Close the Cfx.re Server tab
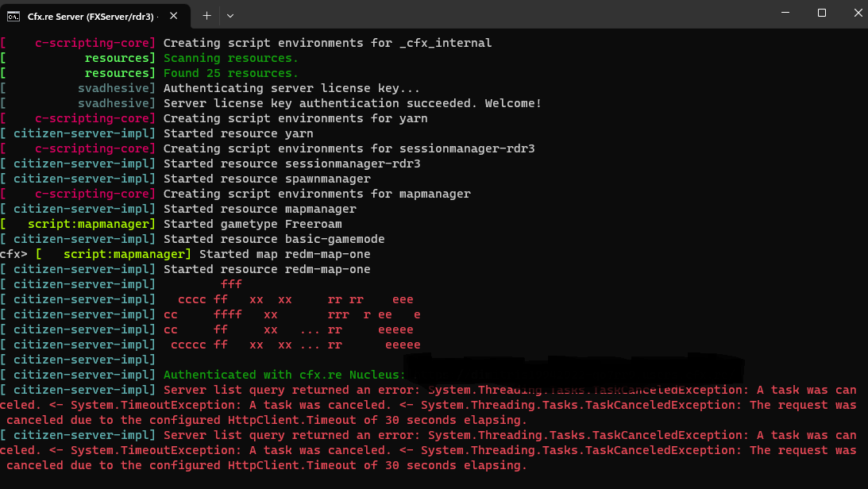This screenshot has width=868, height=489. tap(174, 14)
